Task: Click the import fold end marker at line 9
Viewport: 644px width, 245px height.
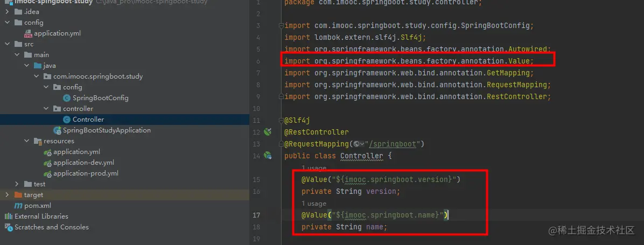Action: coord(281,97)
